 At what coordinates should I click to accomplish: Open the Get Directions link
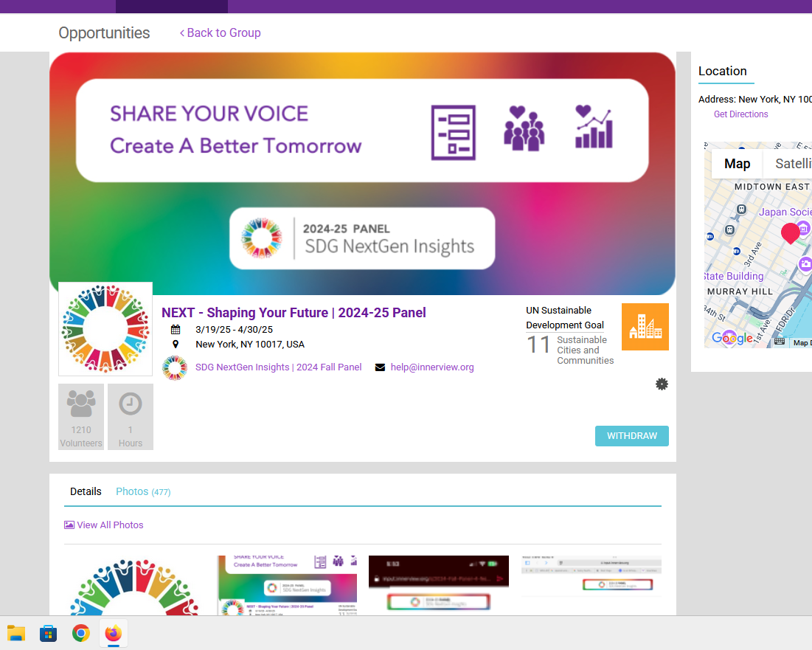click(x=740, y=114)
